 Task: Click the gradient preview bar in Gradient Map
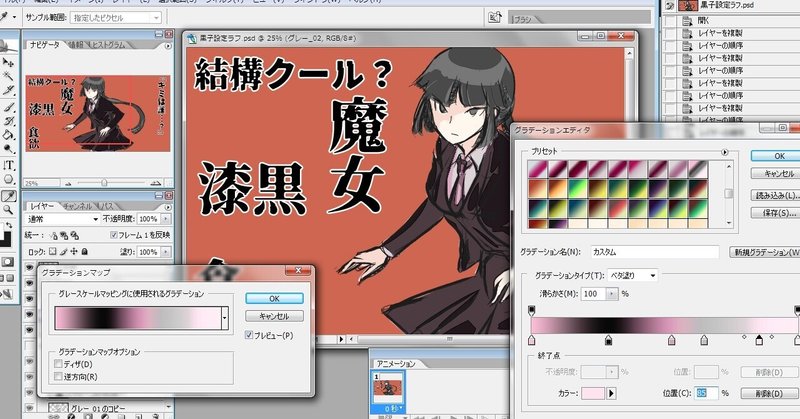[x=138, y=318]
